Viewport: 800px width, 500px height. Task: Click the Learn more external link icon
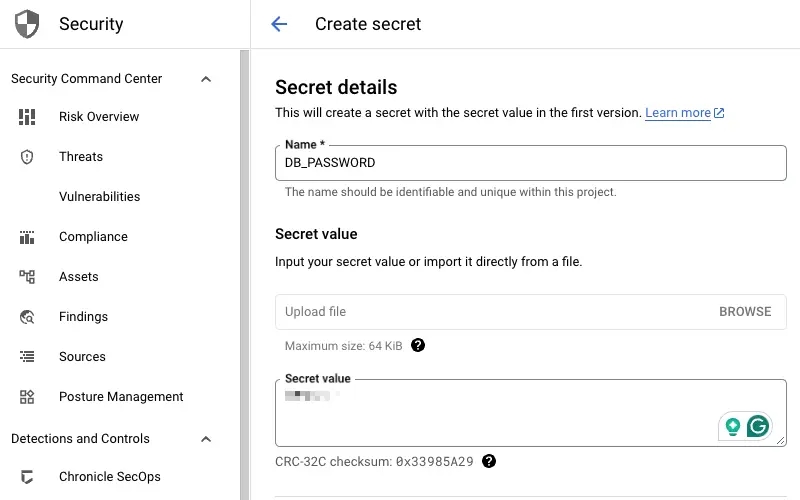(719, 113)
